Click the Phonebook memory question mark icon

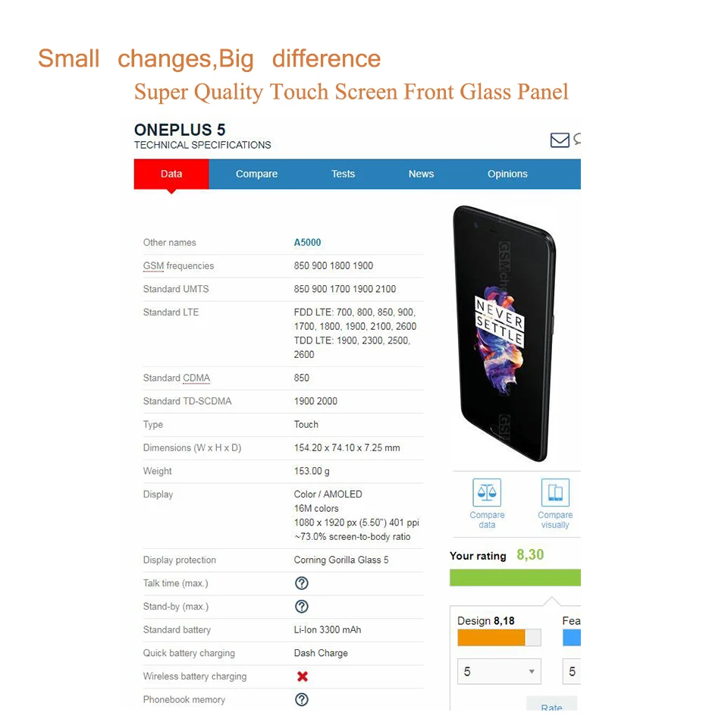pos(302,700)
